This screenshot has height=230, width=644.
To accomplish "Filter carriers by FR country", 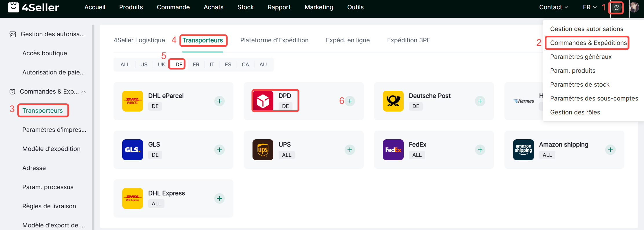I will [x=196, y=65].
